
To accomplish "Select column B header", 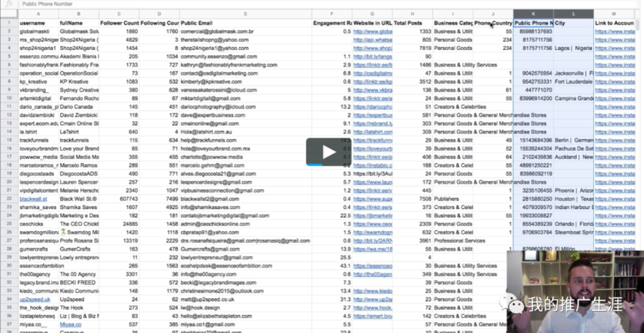I will [79, 15].
